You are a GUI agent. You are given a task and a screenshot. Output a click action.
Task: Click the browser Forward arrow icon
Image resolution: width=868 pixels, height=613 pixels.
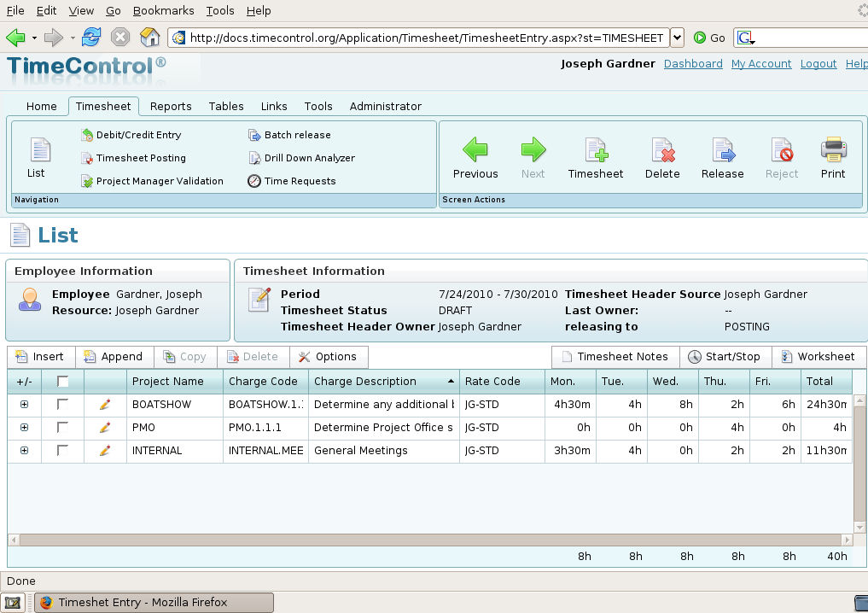[x=54, y=38]
